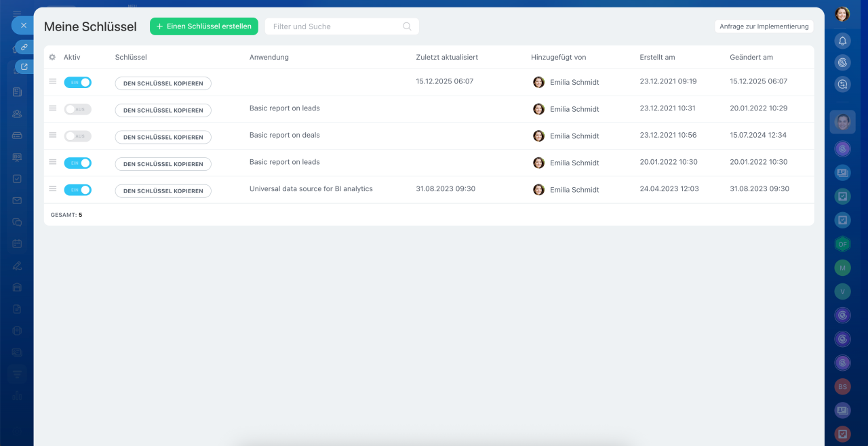Open the notifications bell icon

pyautogui.click(x=842, y=41)
